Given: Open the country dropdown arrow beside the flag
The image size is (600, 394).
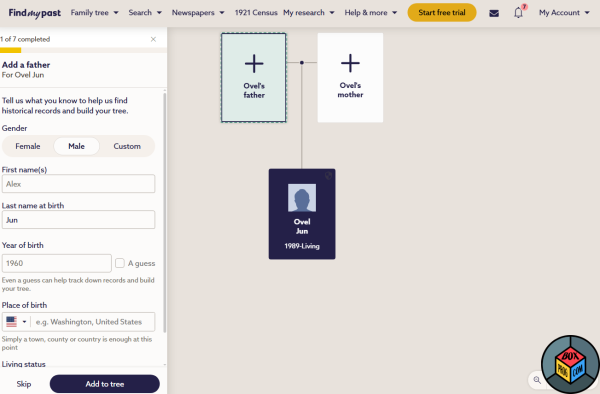Looking at the screenshot, I should coord(24,322).
